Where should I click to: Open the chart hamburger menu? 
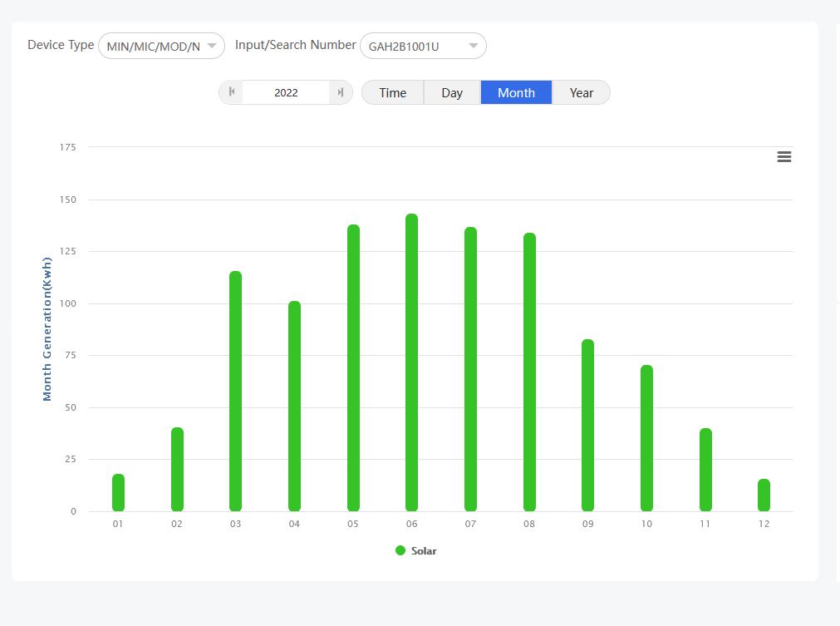point(784,156)
